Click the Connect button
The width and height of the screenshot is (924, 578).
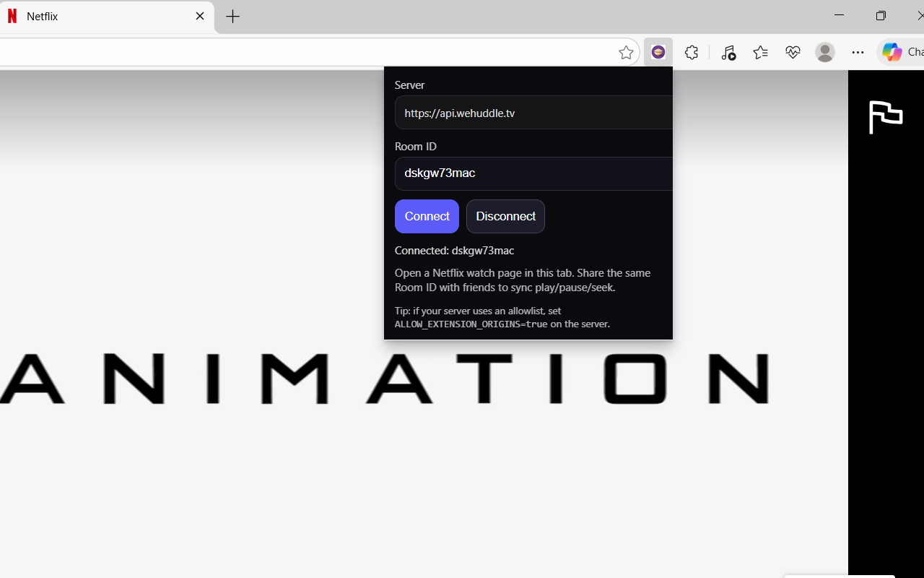(x=427, y=216)
